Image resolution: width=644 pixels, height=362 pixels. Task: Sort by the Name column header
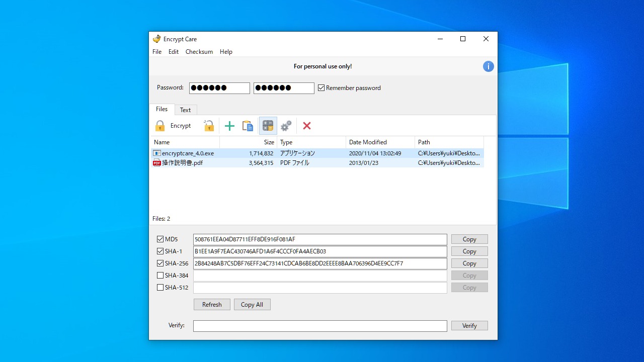(x=185, y=142)
